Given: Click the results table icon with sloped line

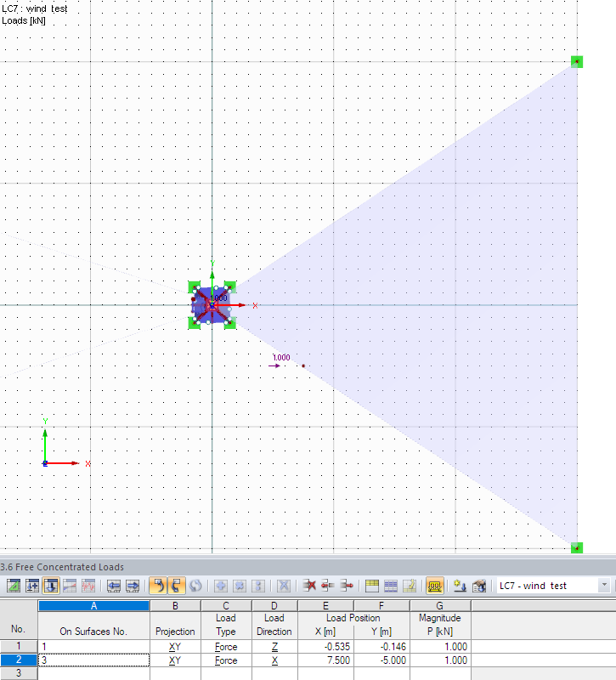Looking at the screenshot, I should pyautogui.click(x=70, y=586).
